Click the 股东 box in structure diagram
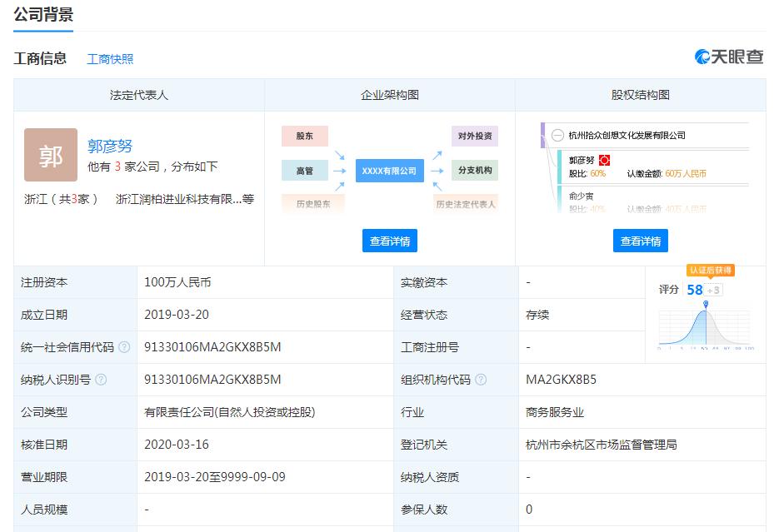The width and height of the screenshot is (779, 532). pyautogui.click(x=305, y=137)
